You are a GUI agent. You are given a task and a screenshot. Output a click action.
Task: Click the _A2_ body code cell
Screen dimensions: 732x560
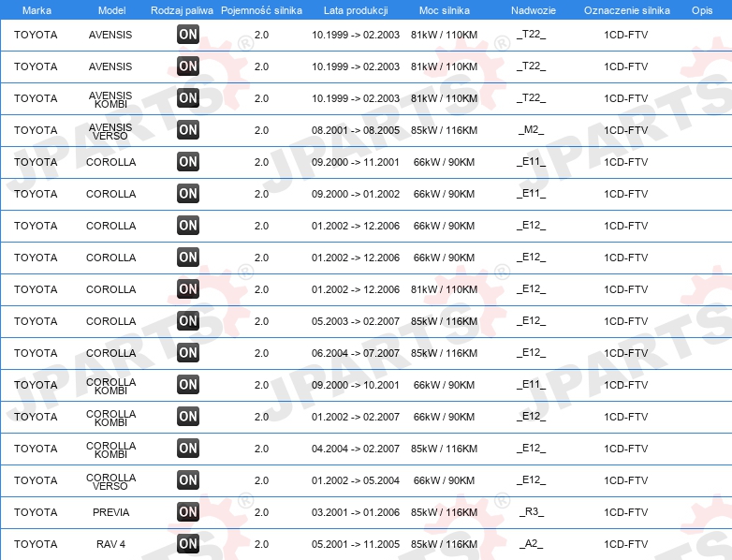[532, 544]
